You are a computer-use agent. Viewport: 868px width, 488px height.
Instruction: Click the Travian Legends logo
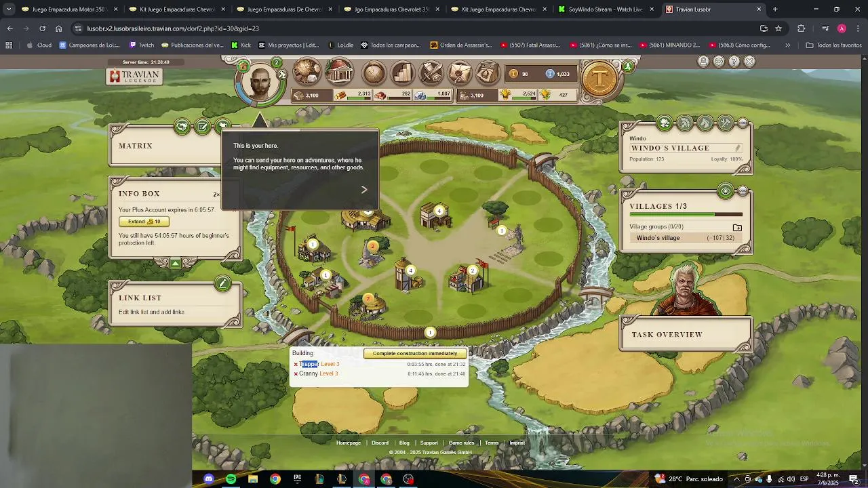pos(134,77)
